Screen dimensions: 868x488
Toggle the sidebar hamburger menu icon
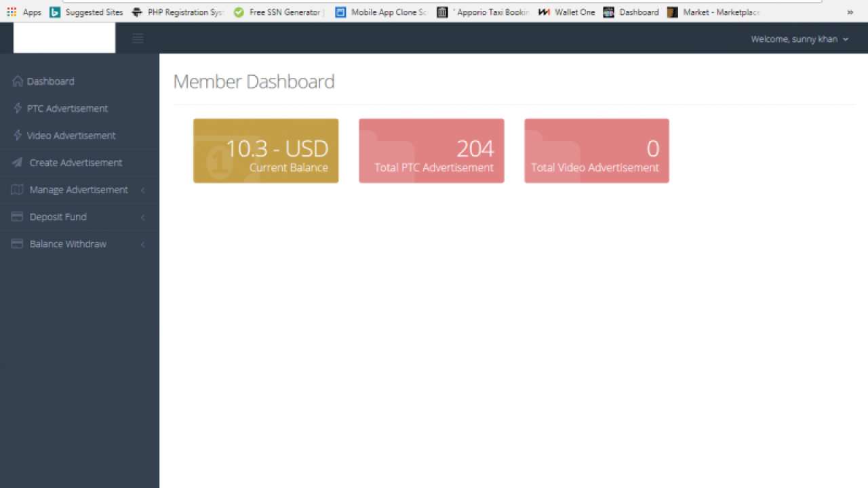[138, 39]
